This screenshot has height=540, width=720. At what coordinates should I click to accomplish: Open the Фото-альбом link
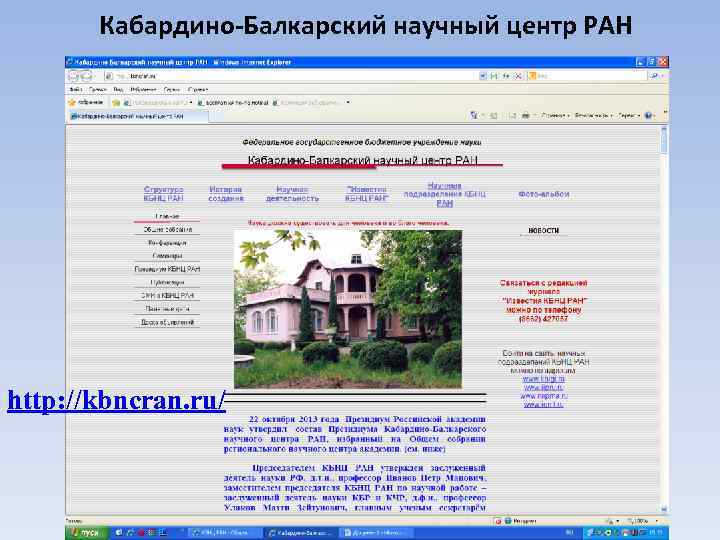coord(544,194)
